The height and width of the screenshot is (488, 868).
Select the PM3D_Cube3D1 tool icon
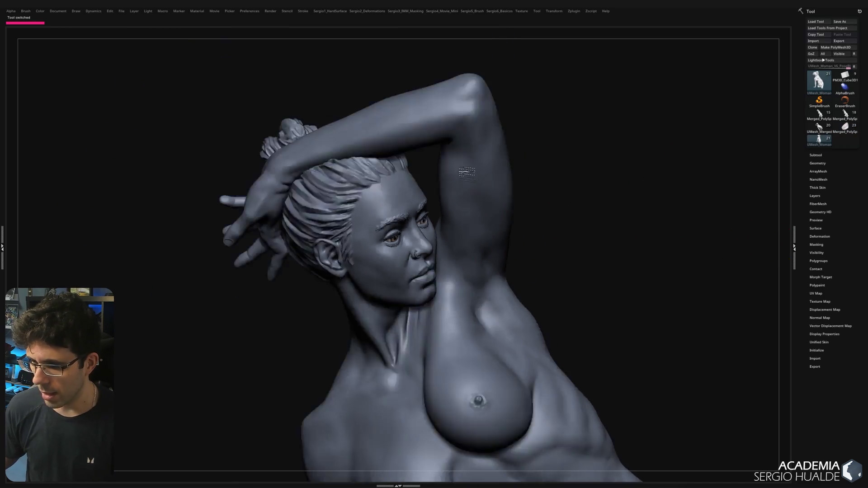click(844, 75)
